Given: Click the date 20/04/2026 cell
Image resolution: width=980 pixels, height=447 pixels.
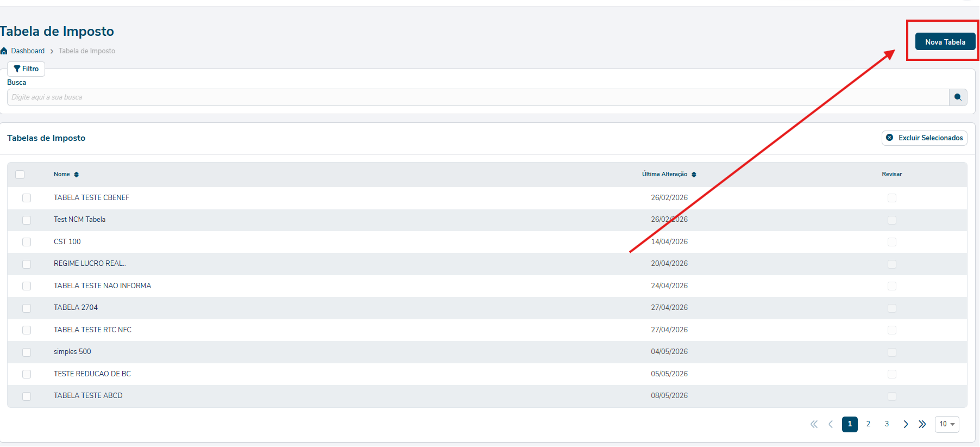Looking at the screenshot, I should point(669,264).
